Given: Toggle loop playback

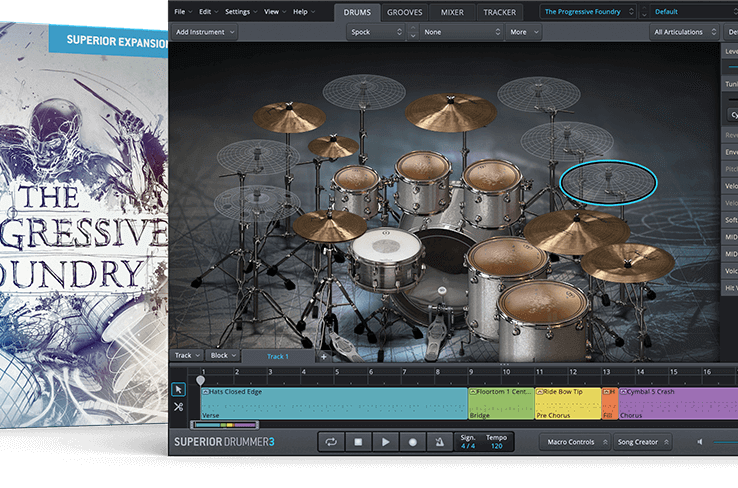Looking at the screenshot, I should 331,442.
